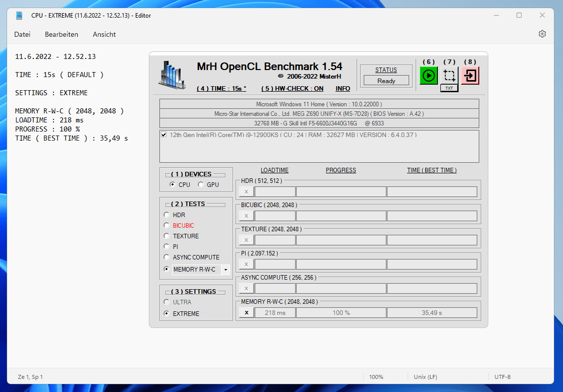Click the TIME ( BEST TIME ) : 35,49 s line
This screenshot has width=563, height=392.
[x=72, y=138]
